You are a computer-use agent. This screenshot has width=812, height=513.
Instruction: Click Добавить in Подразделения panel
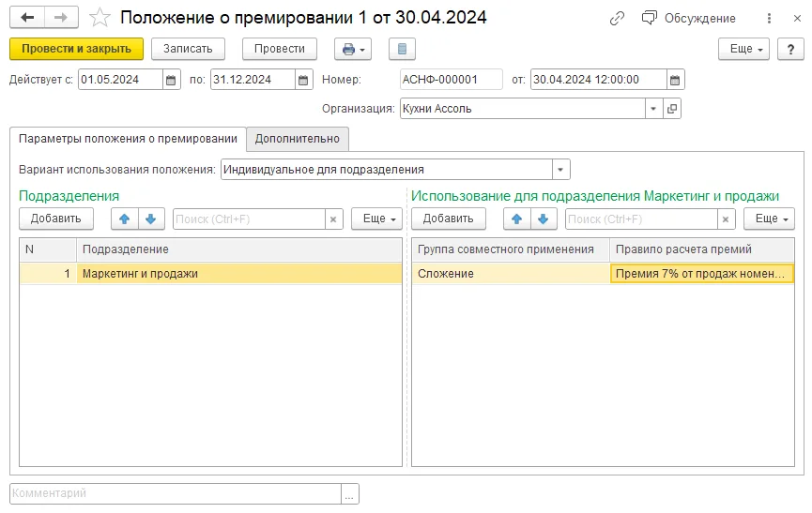click(56, 219)
